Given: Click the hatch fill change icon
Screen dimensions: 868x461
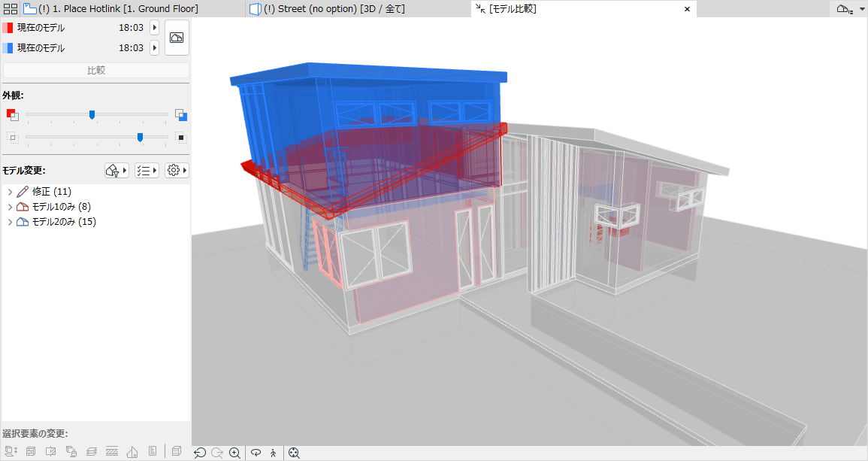Looking at the screenshot, I should click(x=112, y=451).
